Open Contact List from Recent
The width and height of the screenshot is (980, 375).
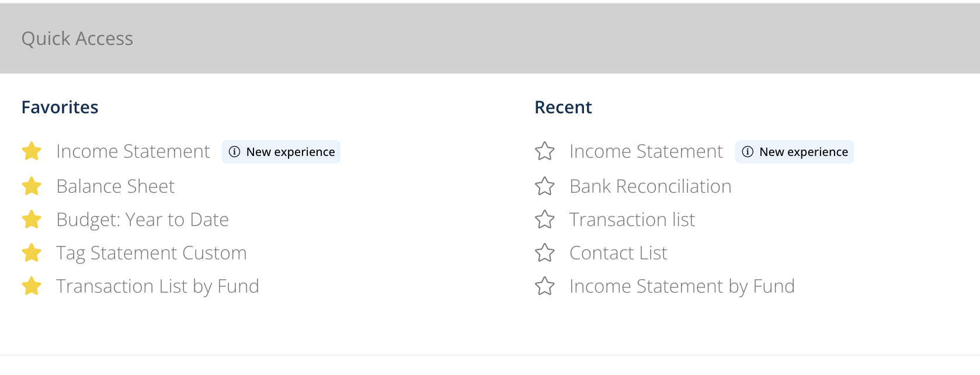pyautogui.click(x=618, y=253)
